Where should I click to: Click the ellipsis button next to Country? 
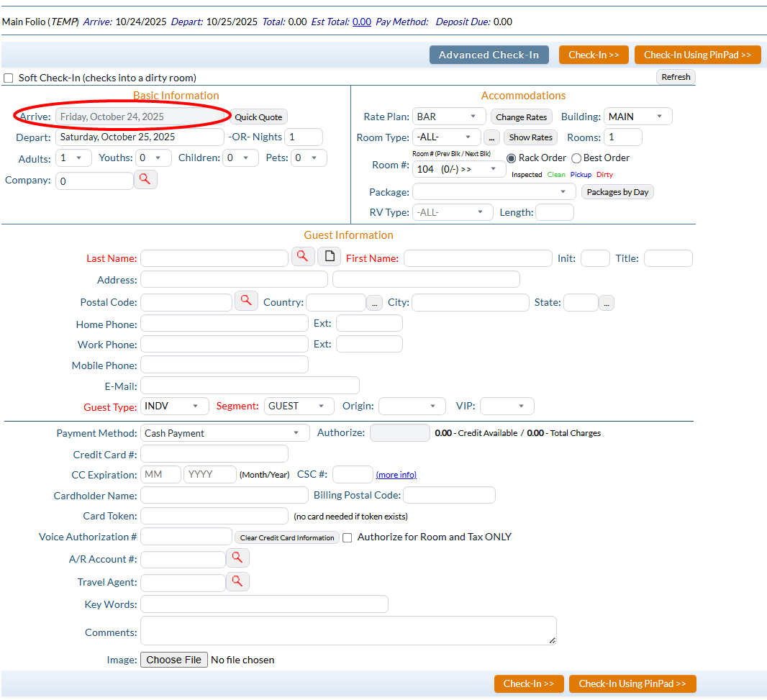[x=374, y=303]
